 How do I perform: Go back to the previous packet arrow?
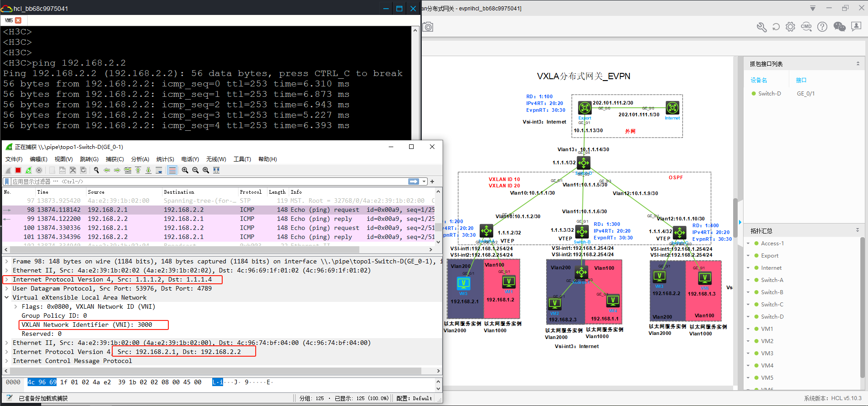(x=107, y=170)
